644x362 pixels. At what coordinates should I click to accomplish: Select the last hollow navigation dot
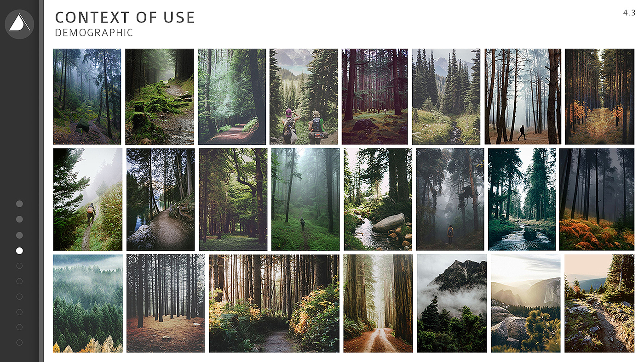pyautogui.click(x=19, y=342)
